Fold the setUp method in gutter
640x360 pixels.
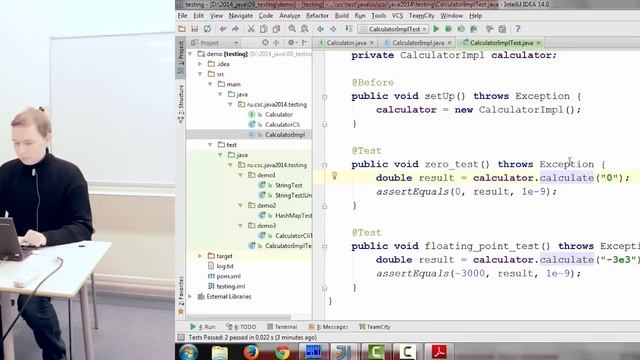(324, 97)
